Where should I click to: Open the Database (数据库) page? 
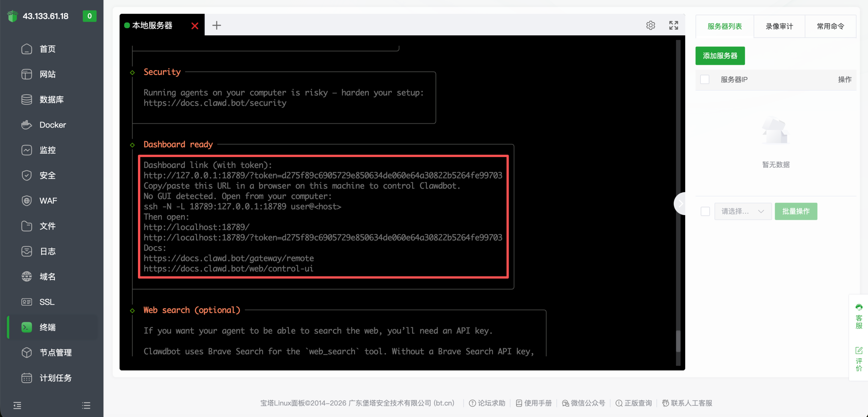pos(51,99)
